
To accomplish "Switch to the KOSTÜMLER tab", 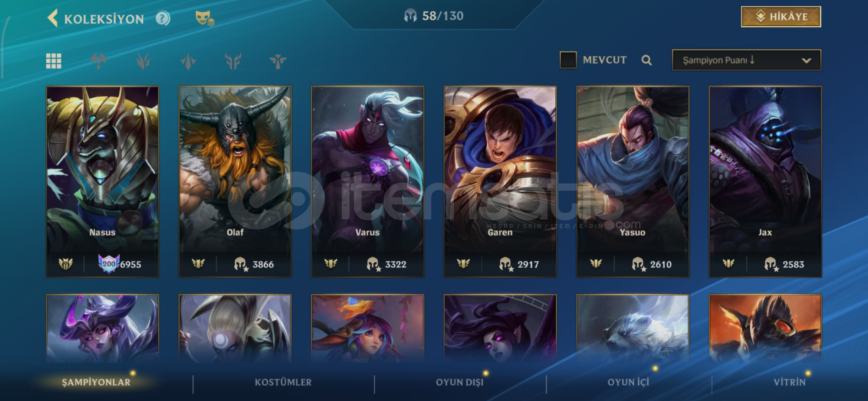I will pyautogui.click(x=283, y=382).
